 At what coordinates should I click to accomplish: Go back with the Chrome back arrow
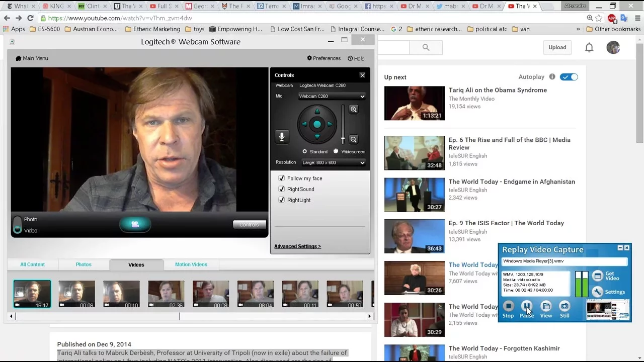click(7, 18)
